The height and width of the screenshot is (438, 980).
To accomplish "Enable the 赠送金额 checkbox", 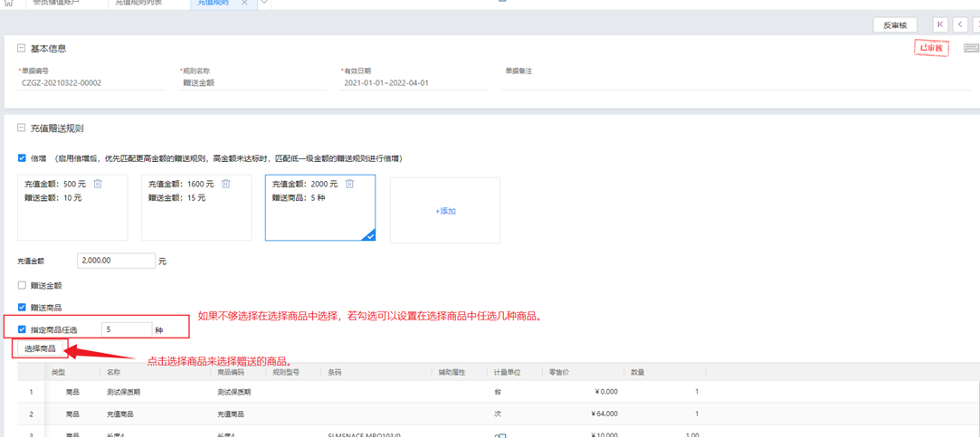I will 23,285.
